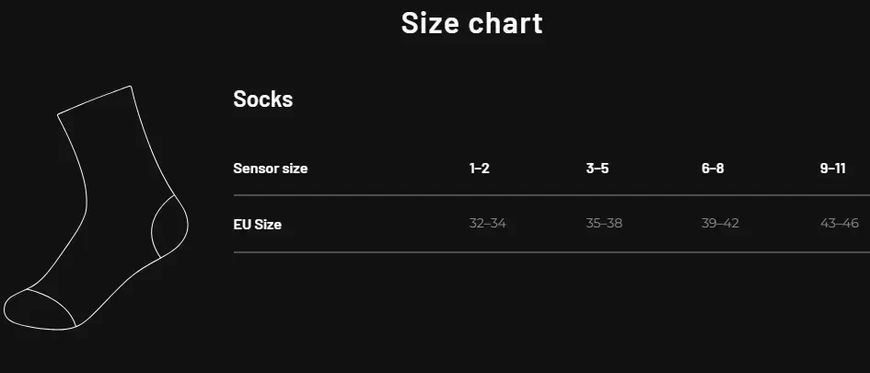Click the divider line below Sensor size

coord(552,195)
